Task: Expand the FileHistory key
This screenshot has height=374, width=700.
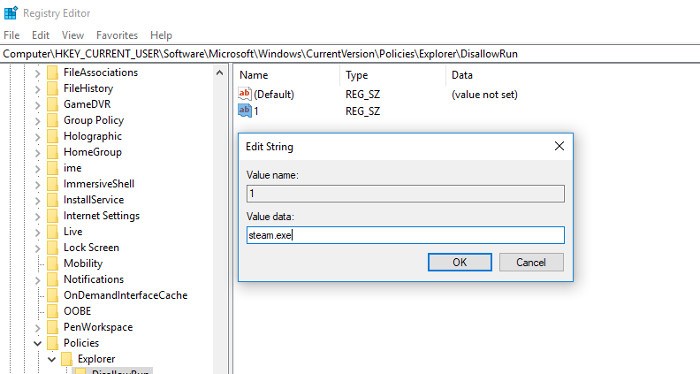Action: (38, 89)
